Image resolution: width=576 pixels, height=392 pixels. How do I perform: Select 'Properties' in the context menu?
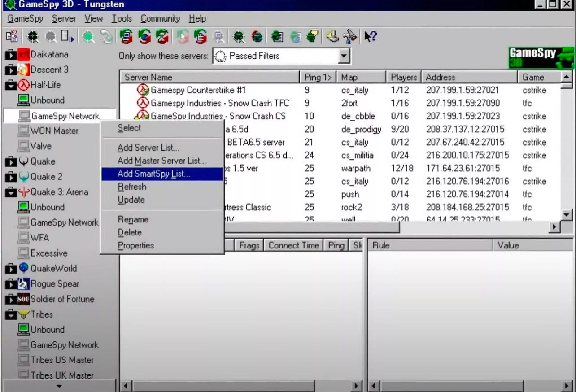click(x=162, y=245)
